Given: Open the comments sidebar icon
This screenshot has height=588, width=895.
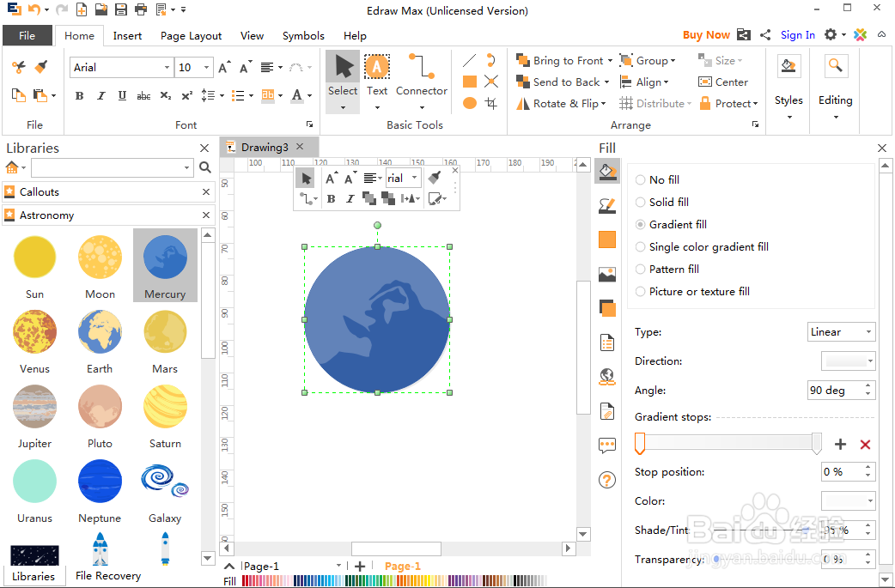Looking at the screenshot, I should [606, 445].
